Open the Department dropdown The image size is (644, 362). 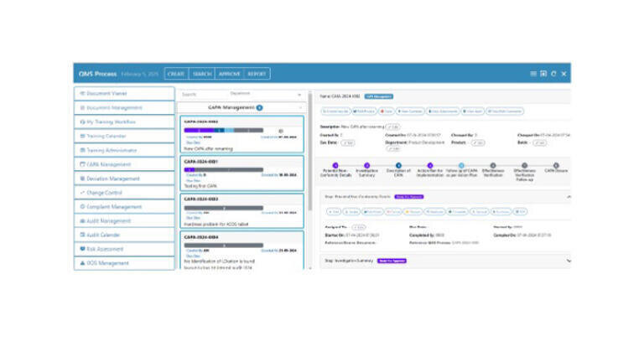coord(265,94)
